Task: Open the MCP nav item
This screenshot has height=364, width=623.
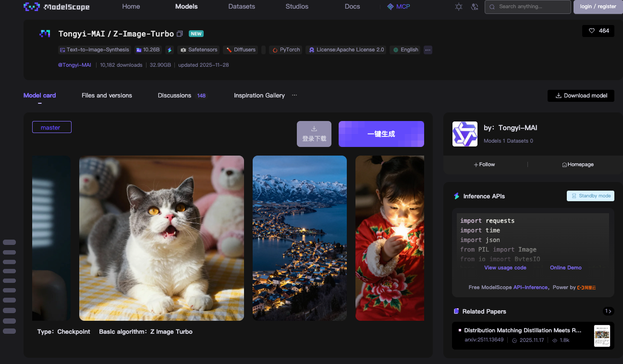Action: click(399, 7)
